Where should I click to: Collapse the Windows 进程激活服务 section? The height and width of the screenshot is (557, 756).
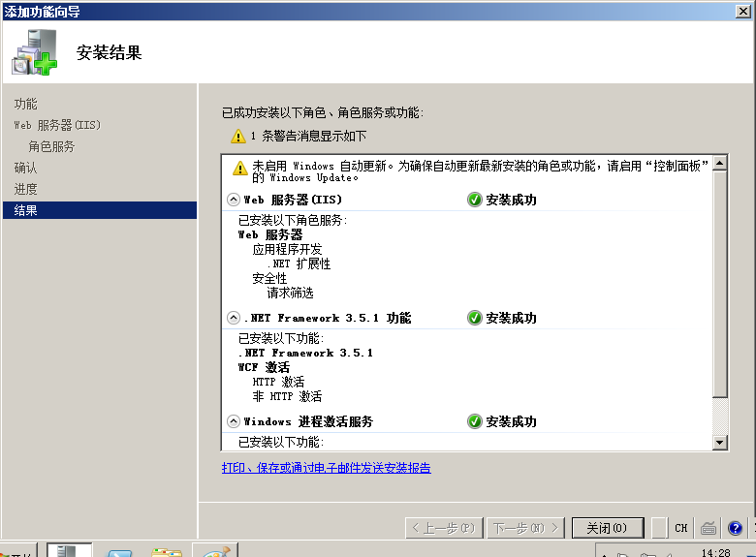[x=233, y=421]
